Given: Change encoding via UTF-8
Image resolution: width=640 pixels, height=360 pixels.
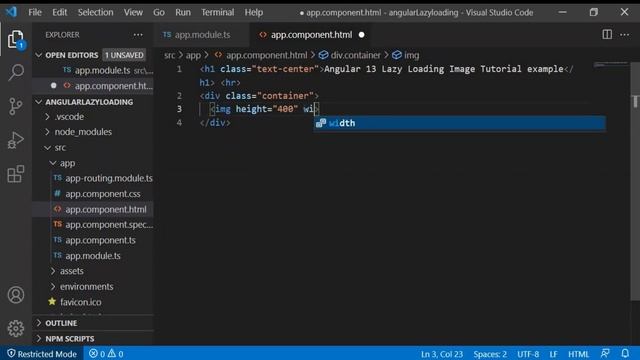Looking at the screenshot, I should tap(528, 354).
